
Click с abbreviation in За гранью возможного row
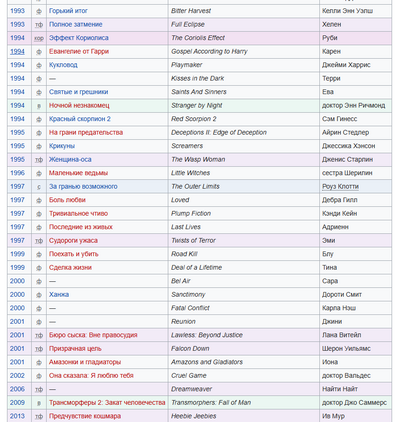pyautogui.click(x=39, y=187)
